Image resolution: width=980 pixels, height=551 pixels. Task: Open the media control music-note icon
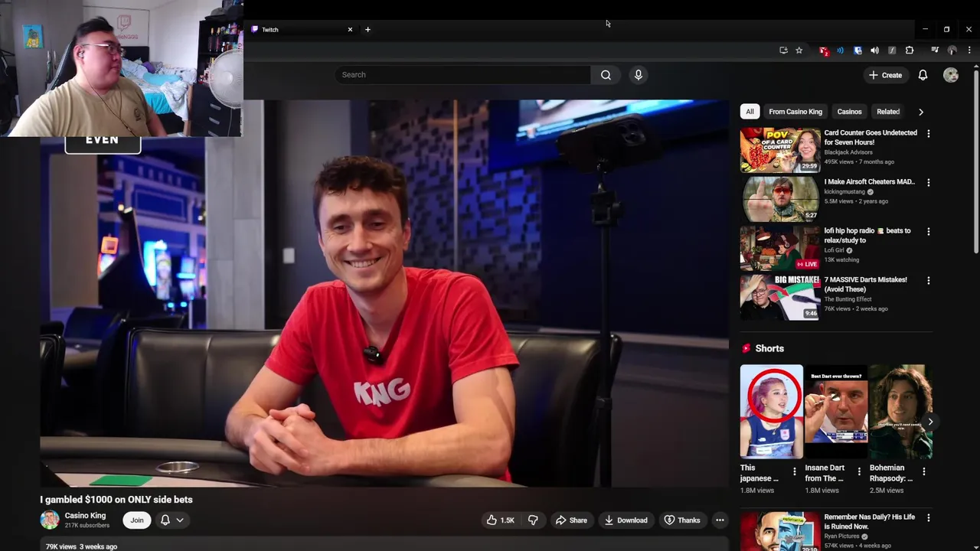pos(935,51)
